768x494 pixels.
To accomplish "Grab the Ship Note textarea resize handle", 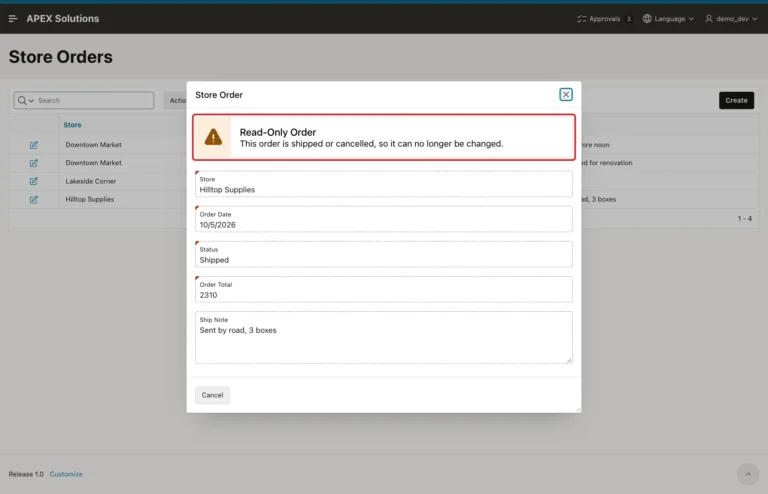I will [569, 360].
